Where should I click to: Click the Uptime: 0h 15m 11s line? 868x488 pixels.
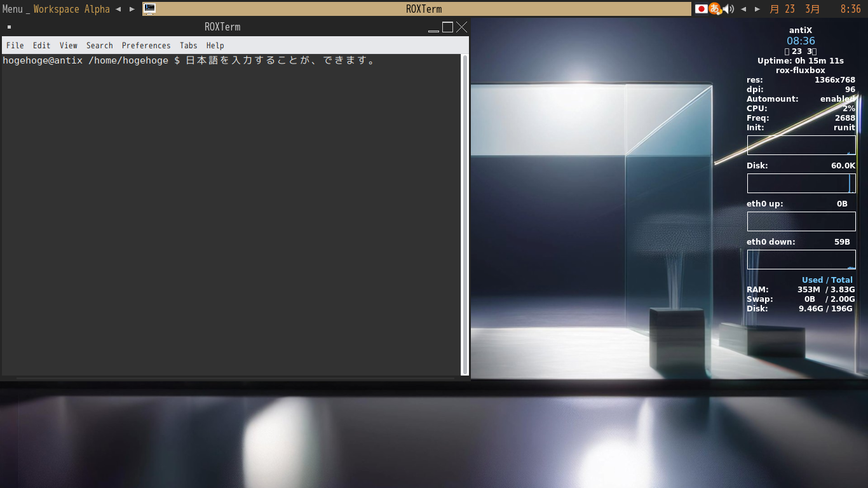(x=801, y=61)
